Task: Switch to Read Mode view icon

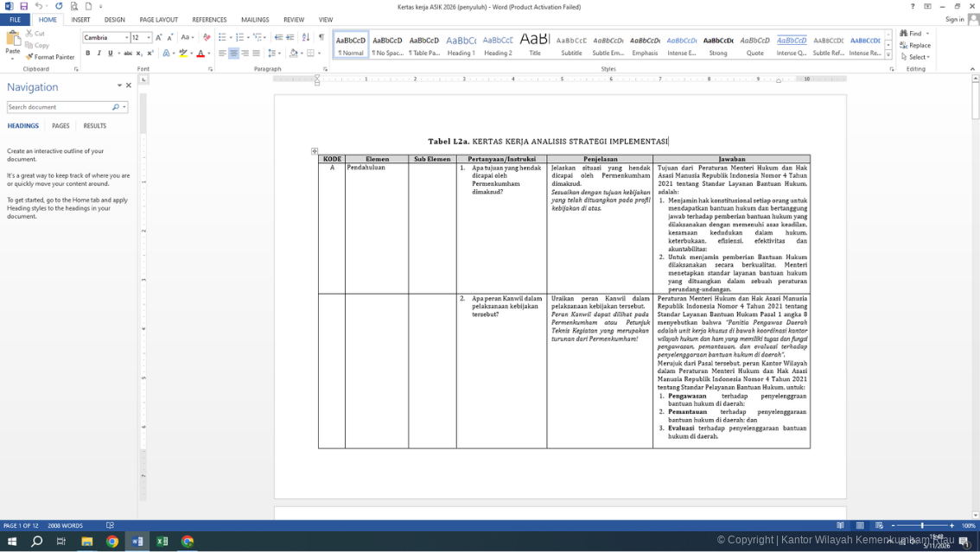Action: (x=840, y=526)
